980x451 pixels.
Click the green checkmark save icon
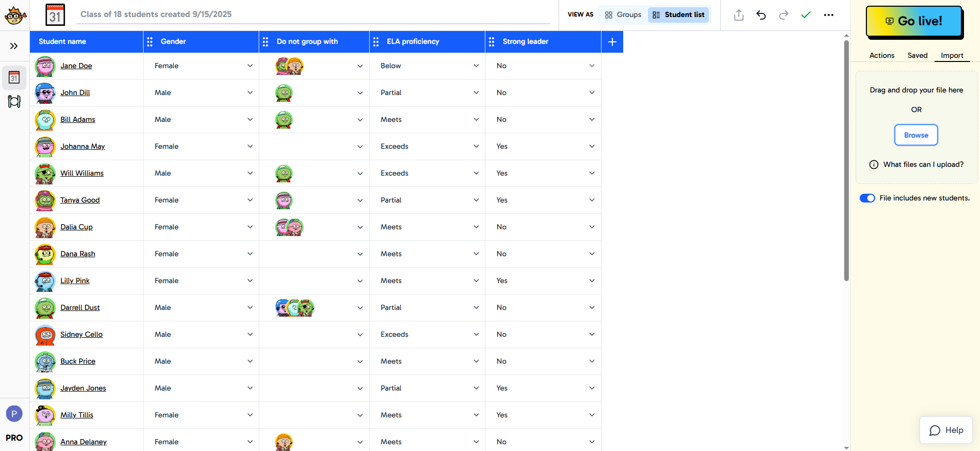805,15
